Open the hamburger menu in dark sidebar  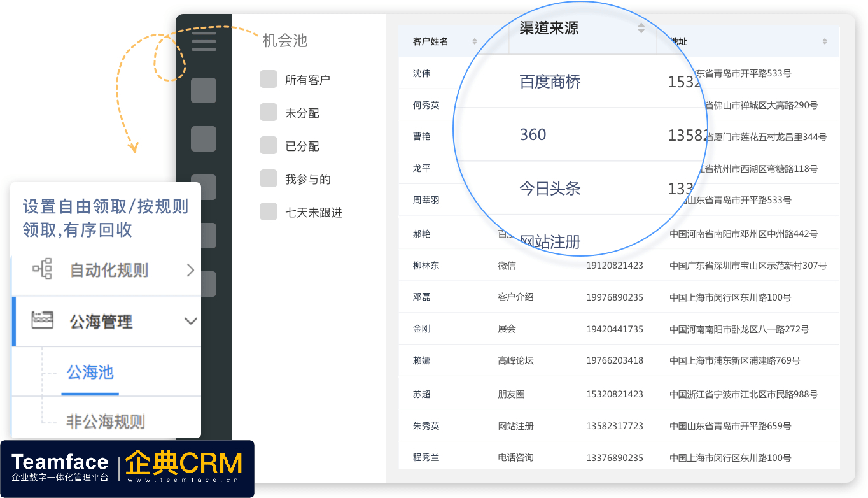point(204,41)
